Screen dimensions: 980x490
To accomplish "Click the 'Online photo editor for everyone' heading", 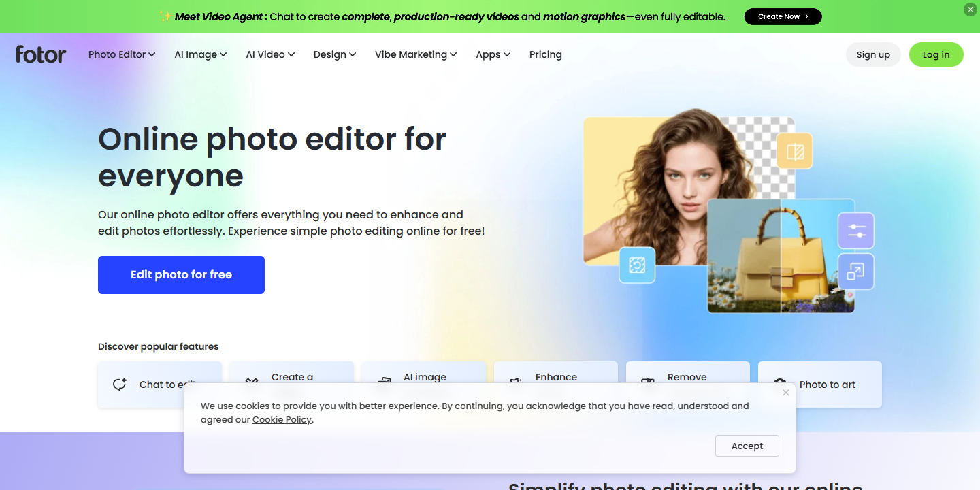I will [272, 157].
